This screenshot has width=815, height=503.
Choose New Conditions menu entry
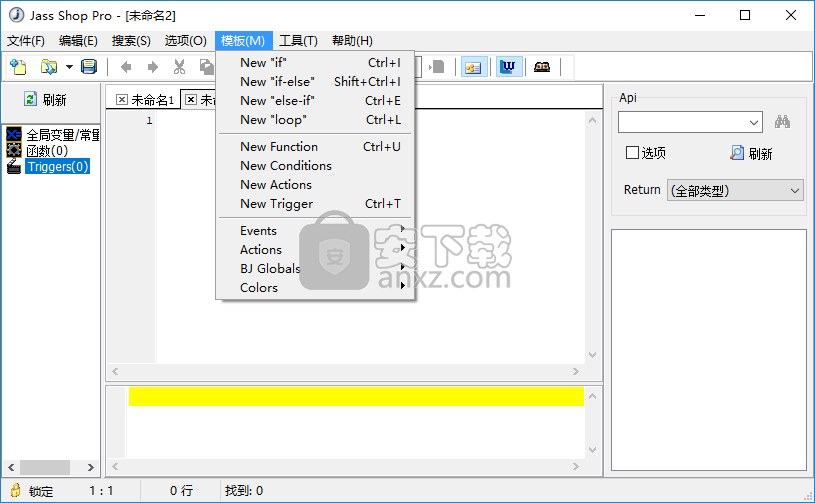click(x=315, y=165)
